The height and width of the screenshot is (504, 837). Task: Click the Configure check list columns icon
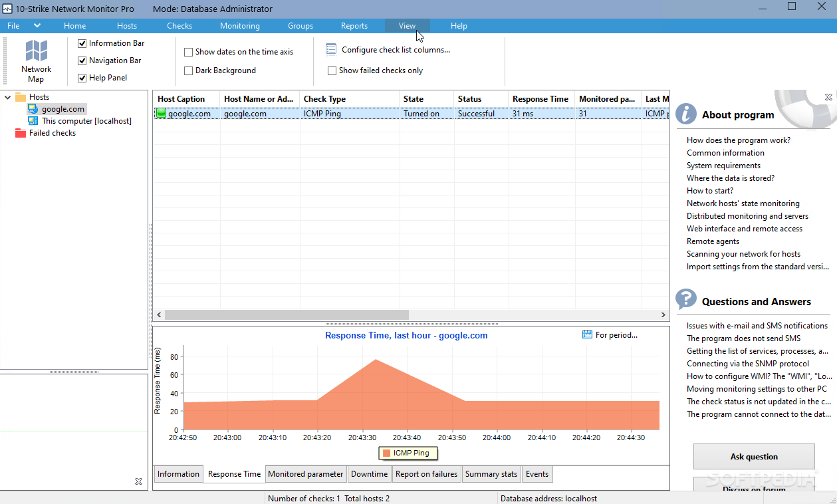click(x=331, y=50)
